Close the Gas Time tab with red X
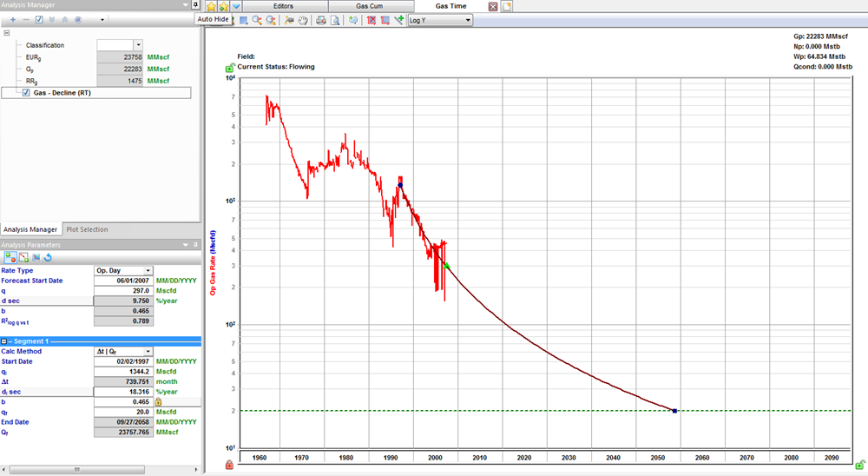 (x=493, y=7)
